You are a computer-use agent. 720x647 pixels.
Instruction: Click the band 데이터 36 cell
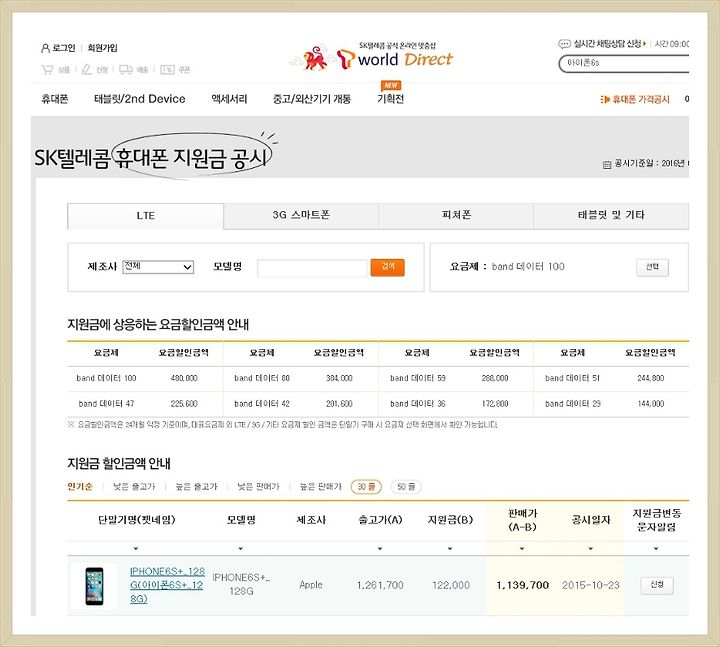coord(418,404)
